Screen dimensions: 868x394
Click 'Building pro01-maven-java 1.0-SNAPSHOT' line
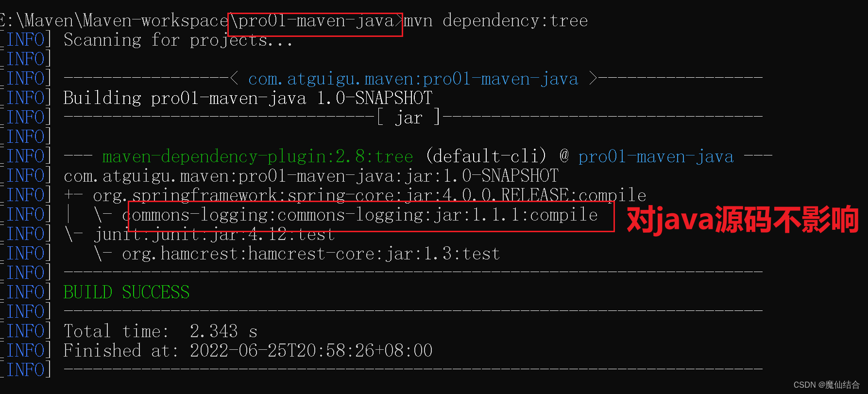click(248, 99)
